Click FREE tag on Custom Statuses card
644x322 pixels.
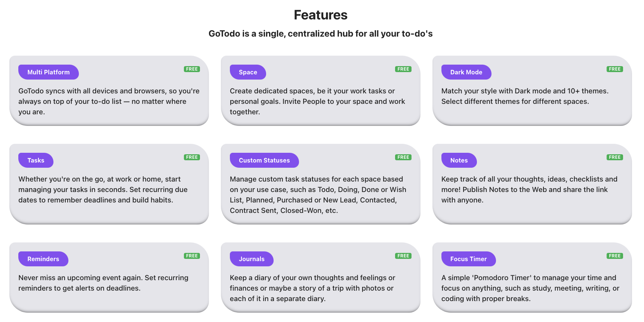403,157
